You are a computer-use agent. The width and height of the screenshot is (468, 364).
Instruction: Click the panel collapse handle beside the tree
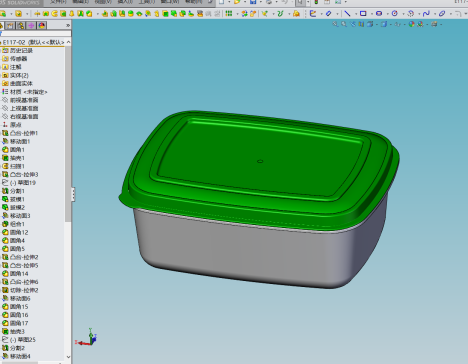coord(73,194)
